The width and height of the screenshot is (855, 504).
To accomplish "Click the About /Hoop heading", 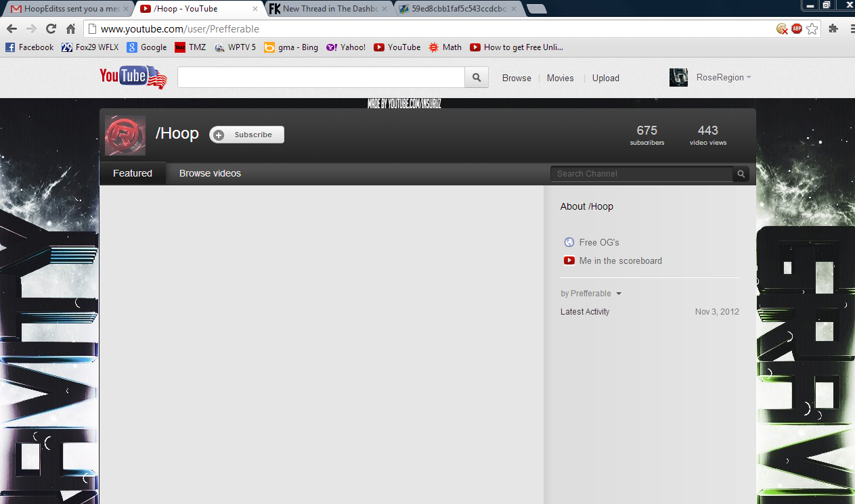I will pos(587,206).
